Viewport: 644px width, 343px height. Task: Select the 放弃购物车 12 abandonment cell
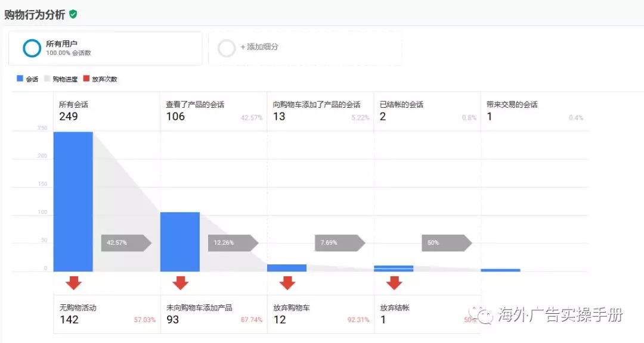(320, 314)
